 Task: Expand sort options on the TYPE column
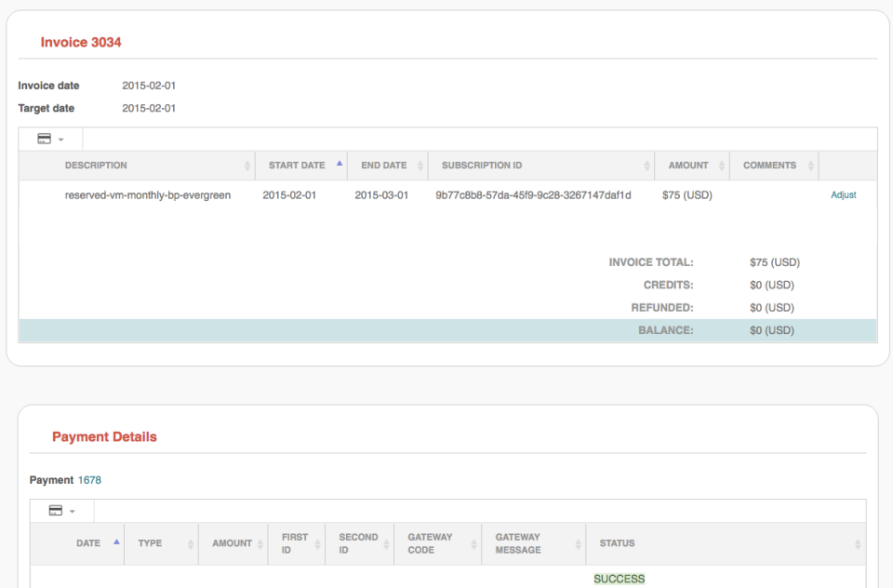pyautogui.click(x=193, y=543)
